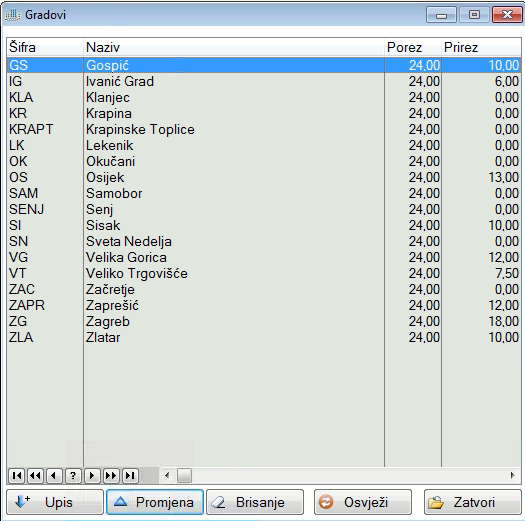The width and height of the screenshot is (525, 521).
Task: Click the next page double-arrow icon
Action: pyautogui.click(x=111, y=475)
